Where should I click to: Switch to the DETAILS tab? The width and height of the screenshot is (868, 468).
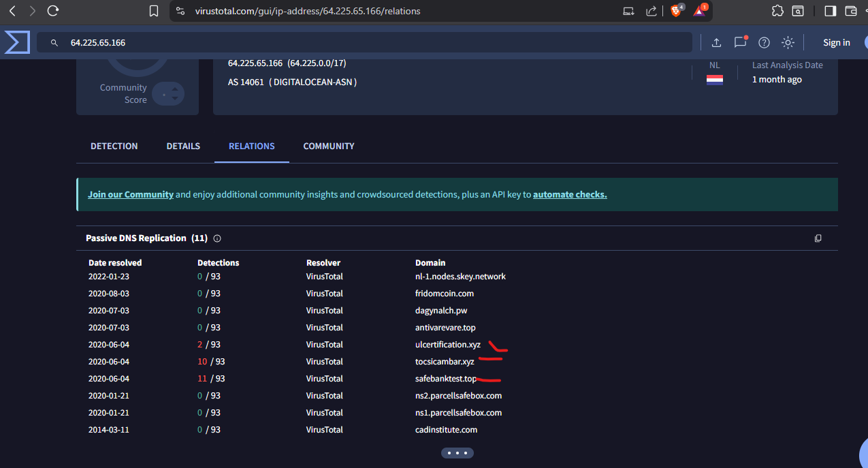[183, 146]
